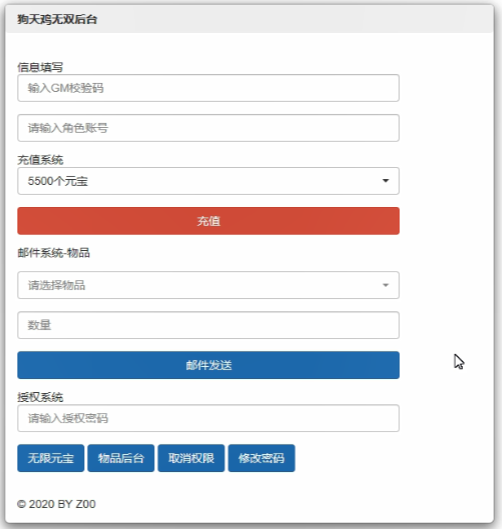Click the 请输入授权密码 password field
This screenshot has height=529, width=502.
click(x=208, y=418)
